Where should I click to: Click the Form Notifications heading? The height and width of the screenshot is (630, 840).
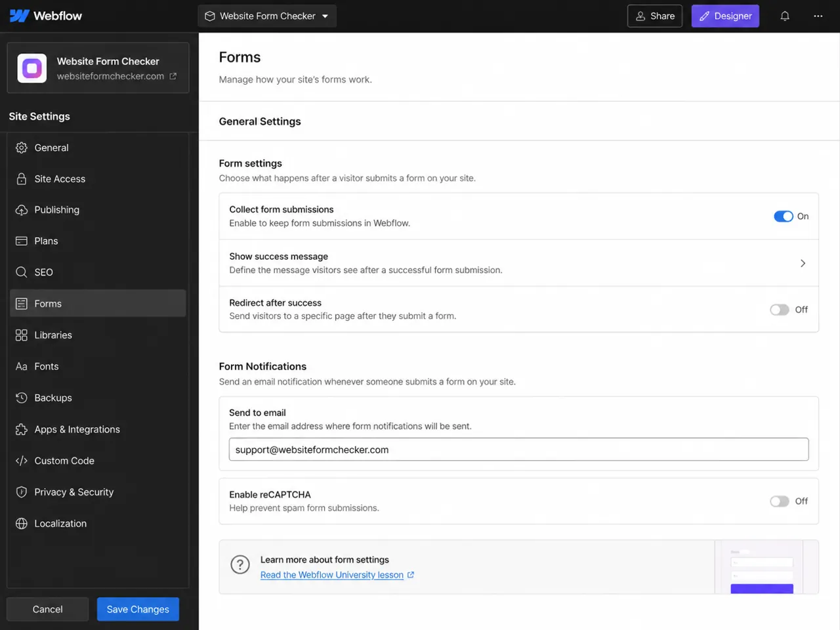point(262,366)
